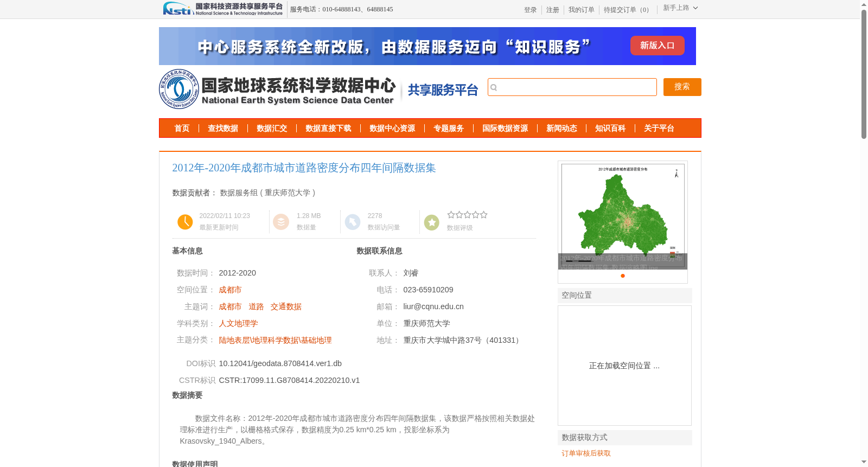The image size is (868, 467).
Task: Click the NSTI logo in top bar
Action: pos(223,9)
